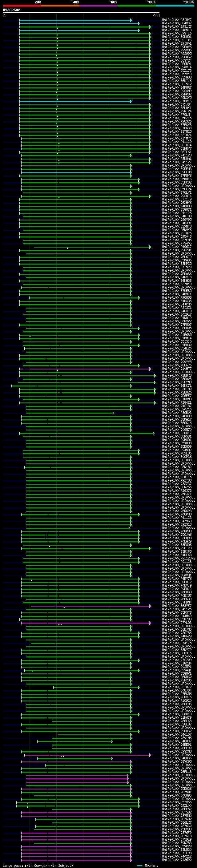Click label UniRef100_C6TL61
The image size is (197, 868).
177,152
